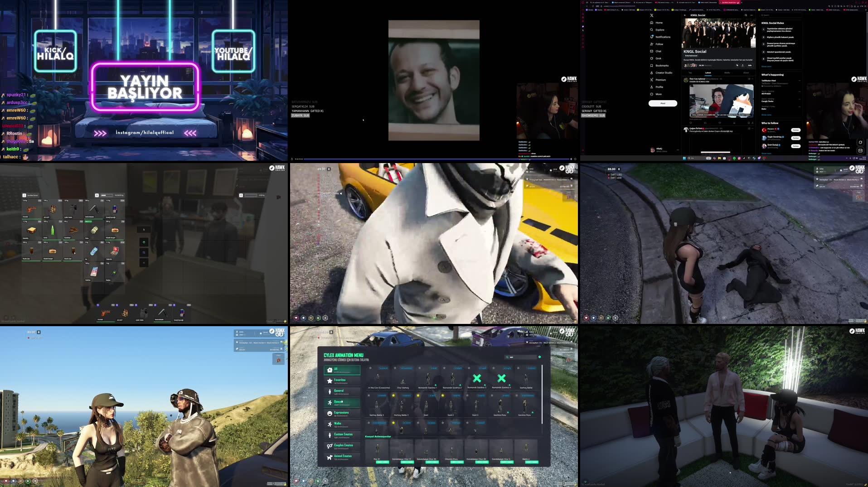Toggle the favorite star on the Sari animation

click(x=418, y=395)
